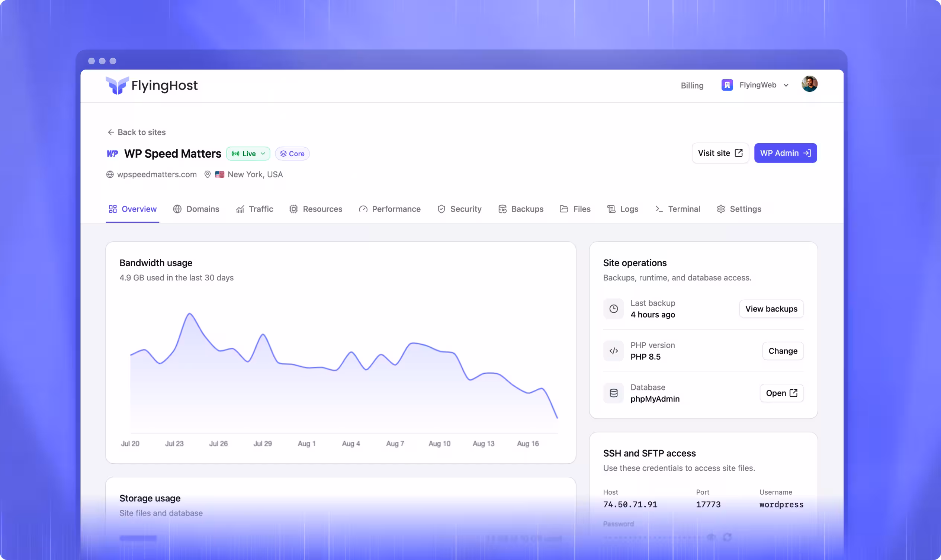Click the SSH host value 74.50.71.91
Screen dimensions: 941x560
coord(630,505)
